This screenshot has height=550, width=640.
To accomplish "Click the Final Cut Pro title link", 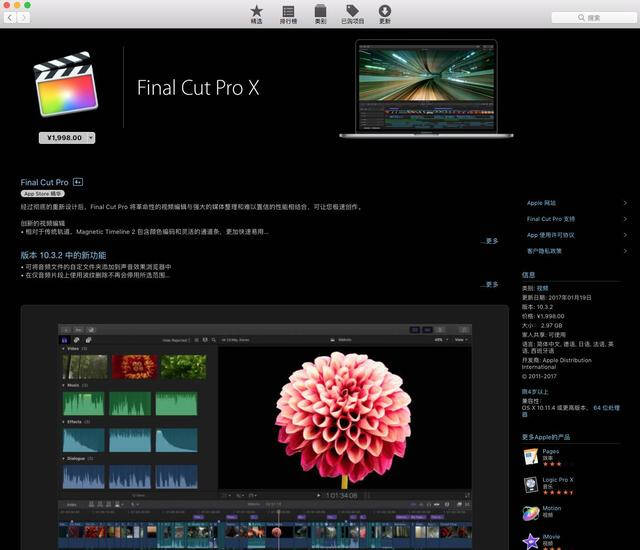I will pos(44,182).
